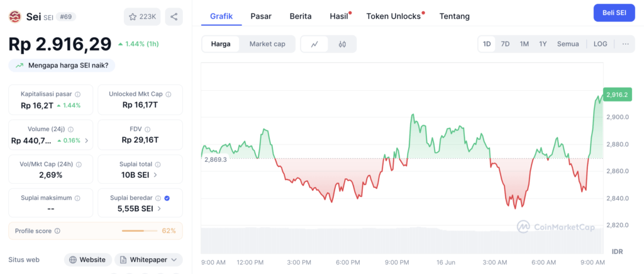Screen dimensions: 644x274
Task: Show info icon for Suplai total
Action: click(x=158, y=164)
